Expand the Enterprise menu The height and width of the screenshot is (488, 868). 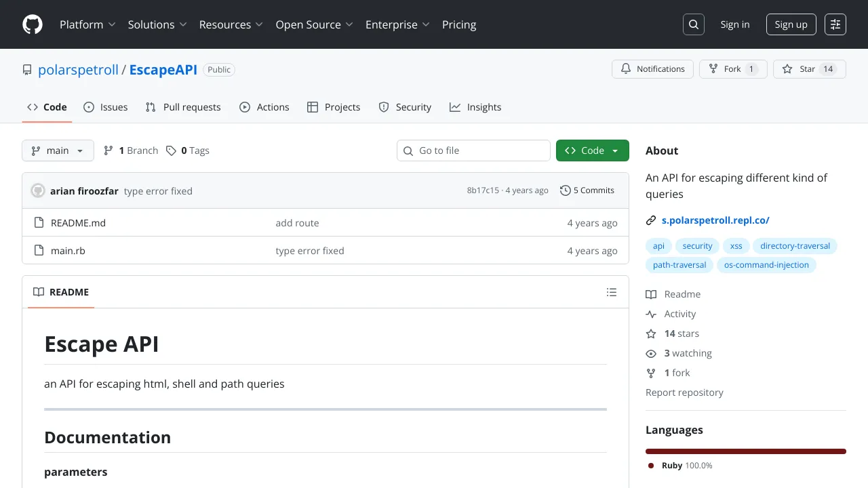click(398, 24)
